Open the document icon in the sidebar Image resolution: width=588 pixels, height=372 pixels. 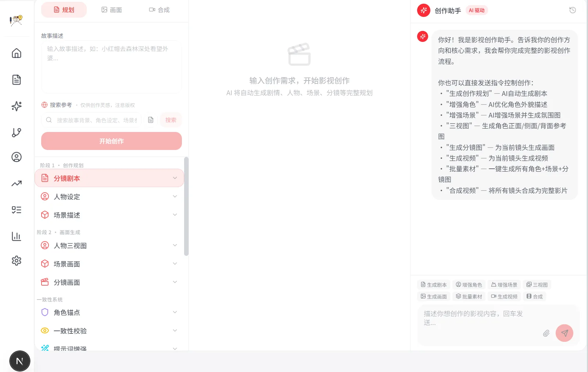(17, 80)
